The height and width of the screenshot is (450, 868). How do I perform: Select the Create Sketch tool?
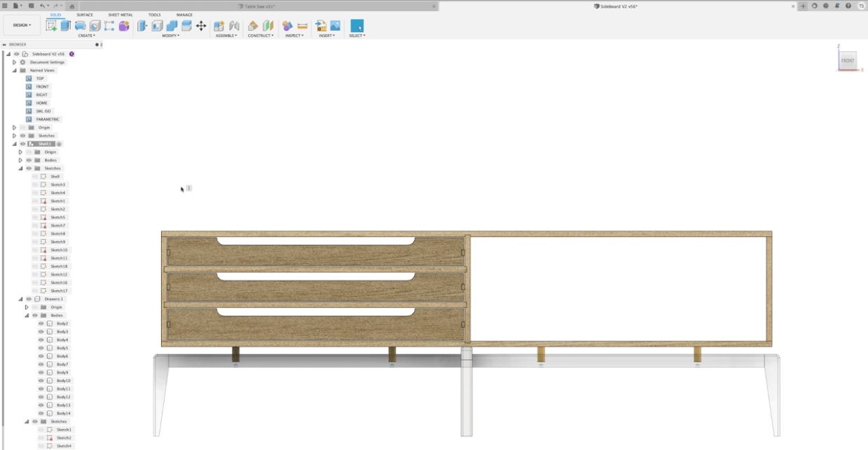point(52,25)
